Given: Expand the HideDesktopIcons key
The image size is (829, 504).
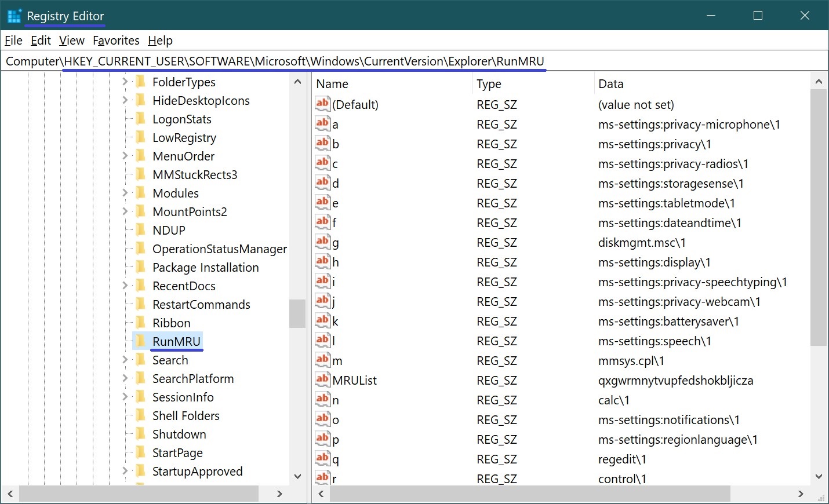Looking at the screenshot, I should tap(125, 100).
